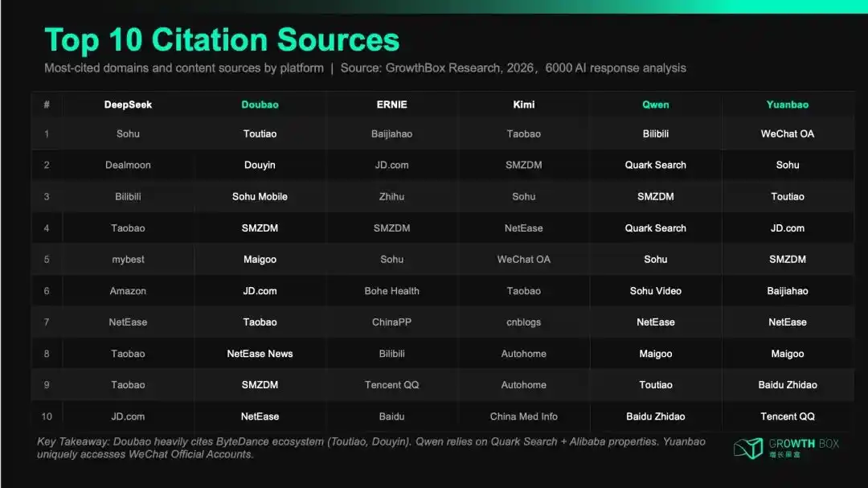Select the Kimi column header

(524, 105)
